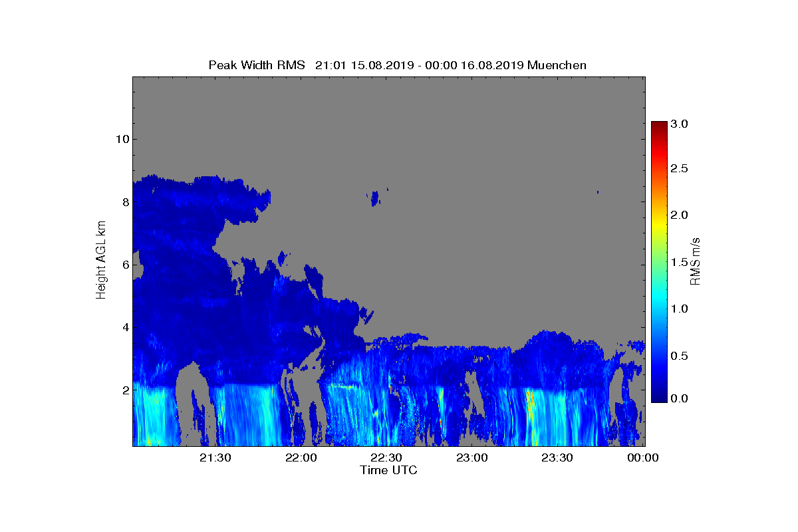Image resolution: width=798 pixels, height=532 pixels.
Task: Click the "Time UTC" axis label
Action: 388,470
